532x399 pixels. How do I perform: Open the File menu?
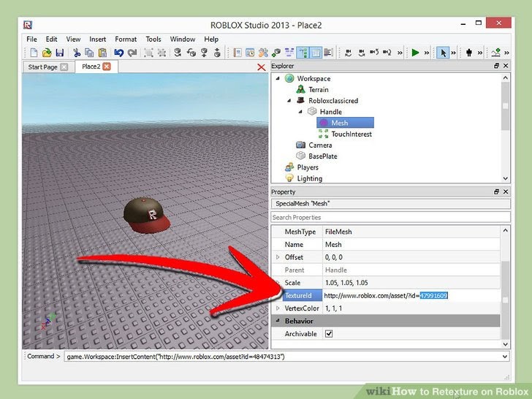click(x=31, y=39)
